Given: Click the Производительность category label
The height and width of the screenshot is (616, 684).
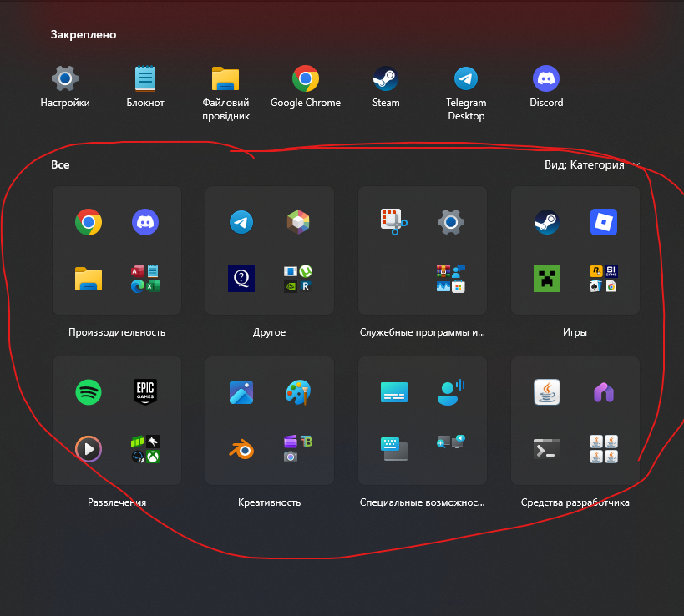Looking at the screenshot, I should [x=117, y=332].
